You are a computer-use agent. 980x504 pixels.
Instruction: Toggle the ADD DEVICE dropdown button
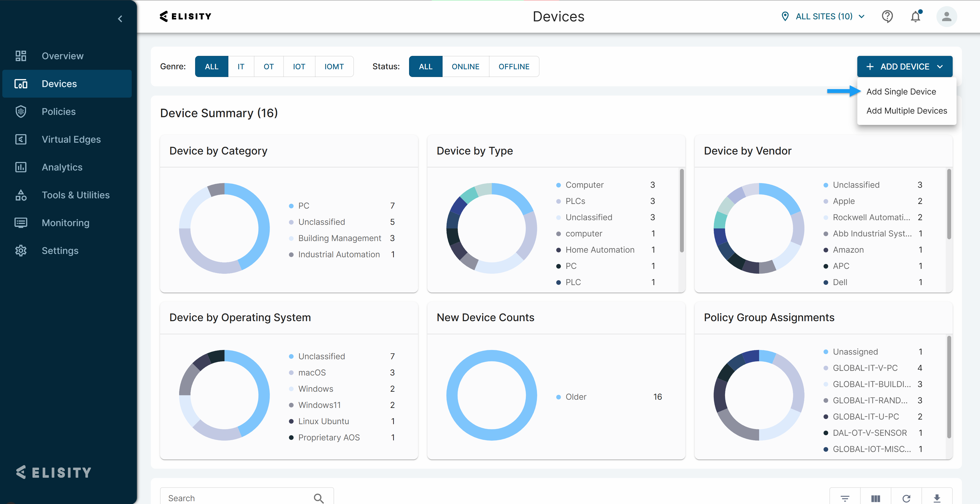pyautogui.click(x=904, y=66)
